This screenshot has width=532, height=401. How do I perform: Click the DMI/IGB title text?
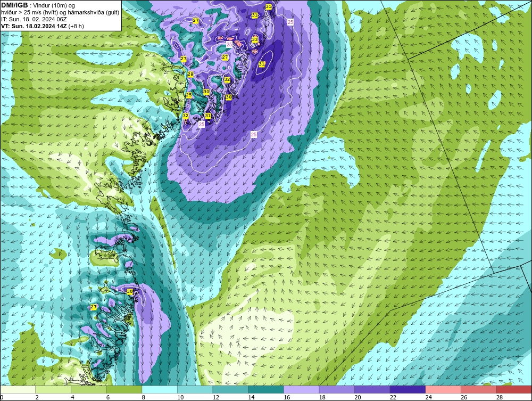(14, 5)
